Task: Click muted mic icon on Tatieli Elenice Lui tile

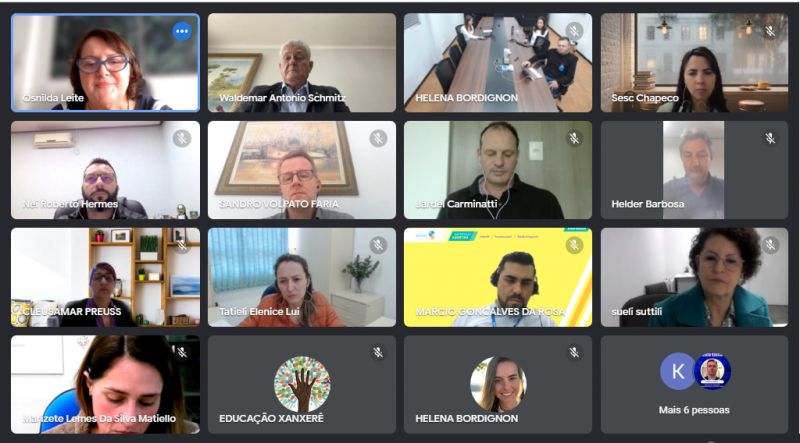Action: coord(378,245)
